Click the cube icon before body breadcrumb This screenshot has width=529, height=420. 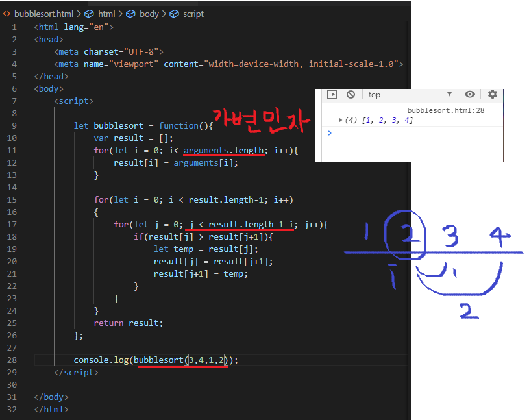pyautogui.click(x=130, y=14)
